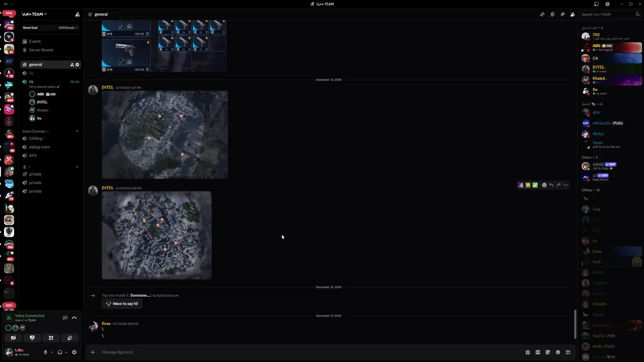Viewport: 644px width, 362px height.
Task: Open ddddd APP bot in member list
Action: point(611,166)
